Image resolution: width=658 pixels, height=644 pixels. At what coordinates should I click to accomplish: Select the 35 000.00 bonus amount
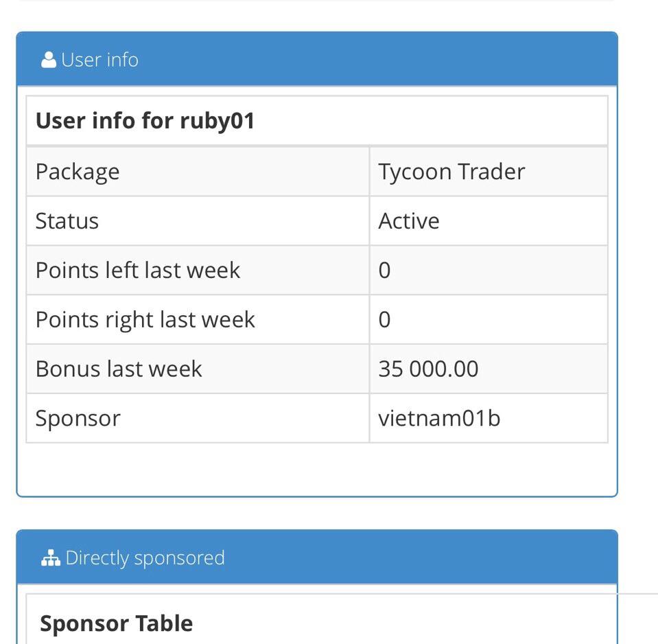[428, 369]
